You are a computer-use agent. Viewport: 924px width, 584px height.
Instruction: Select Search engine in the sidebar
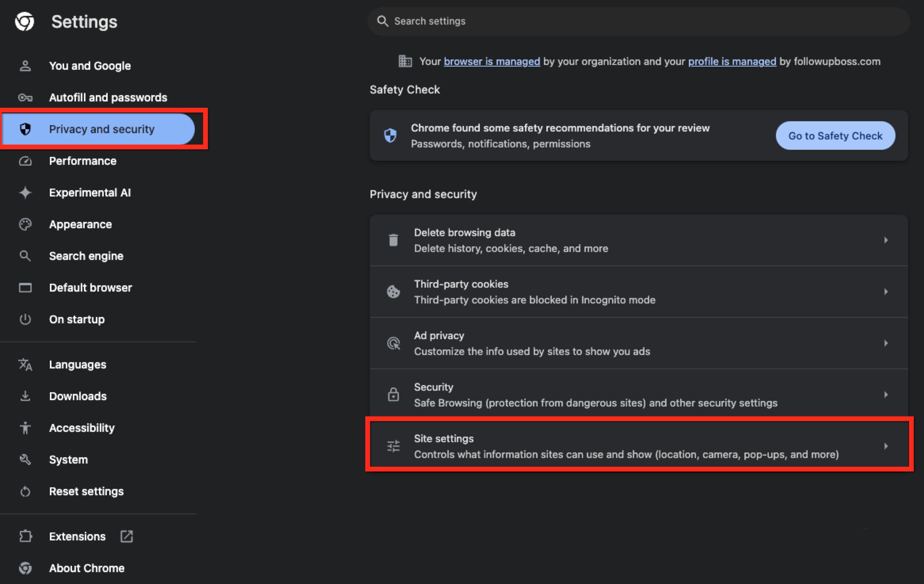pyautogui.click(x=86, y=256)
